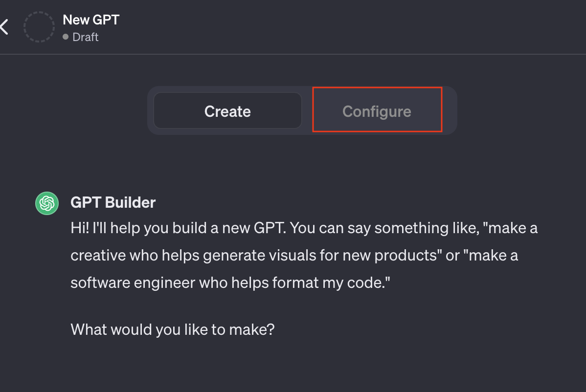Click the greeting text asking what to make

[x=173, y=329]
